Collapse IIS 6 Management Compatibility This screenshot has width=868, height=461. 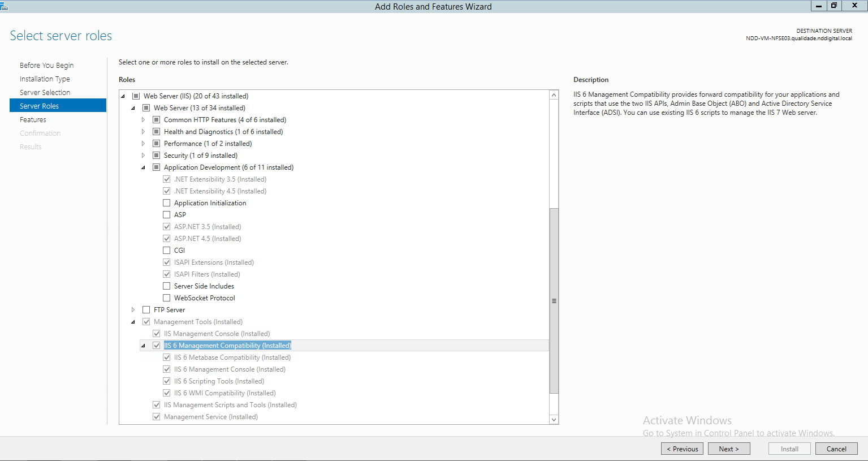point(143,345)
